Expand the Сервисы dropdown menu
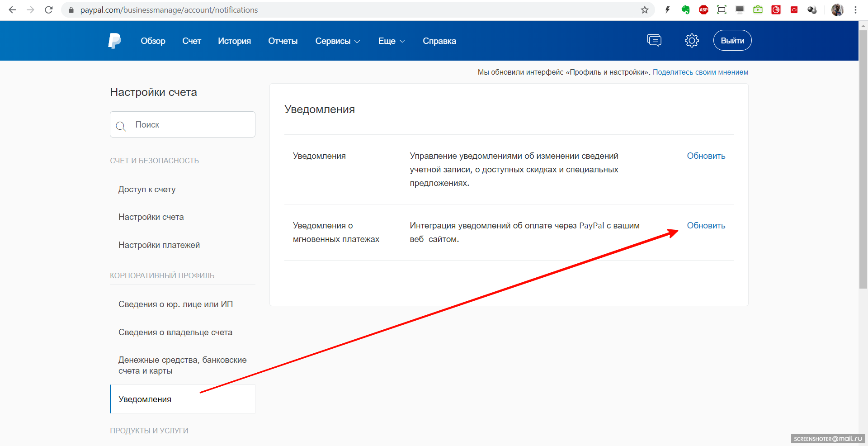The width and height of the screenshot is (868, 446). point(337,41)
